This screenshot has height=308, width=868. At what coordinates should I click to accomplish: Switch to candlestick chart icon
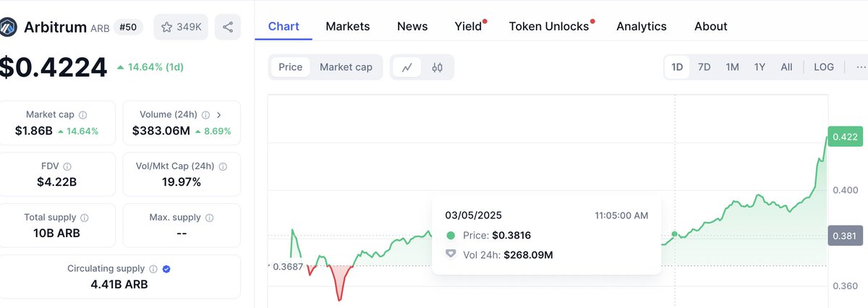point(437,67)
